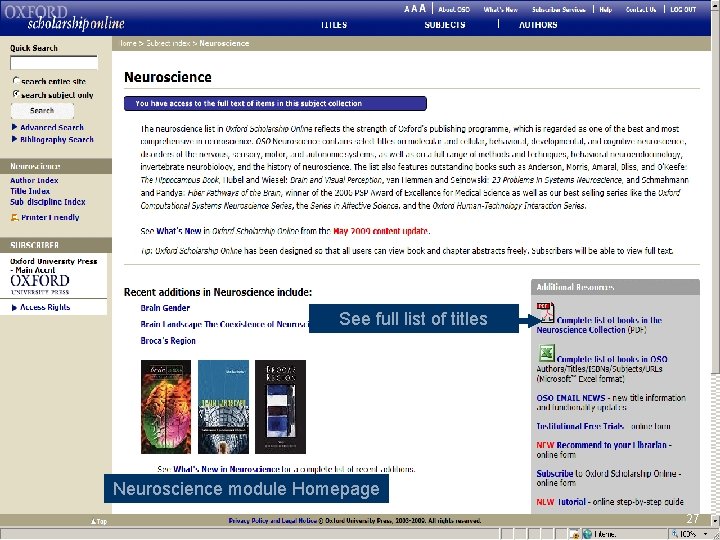Open the Author Index link

[x=34, y=180]
